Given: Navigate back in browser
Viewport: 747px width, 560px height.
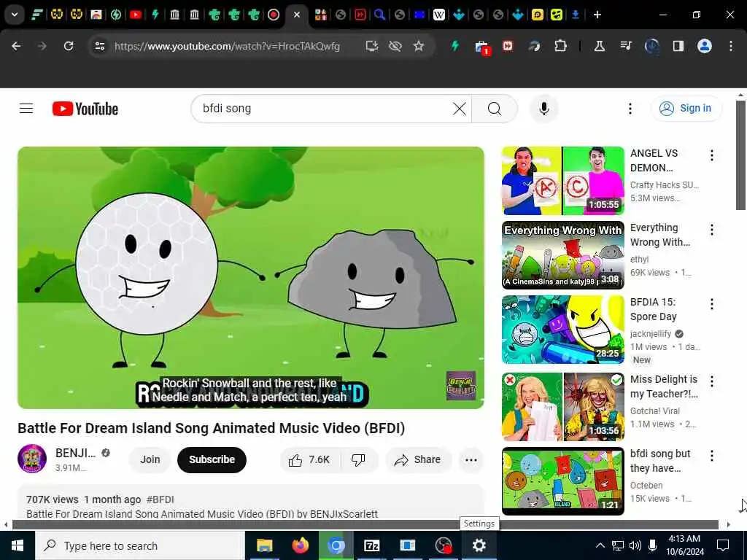Looking at the screenshot, I should (16, 46).
